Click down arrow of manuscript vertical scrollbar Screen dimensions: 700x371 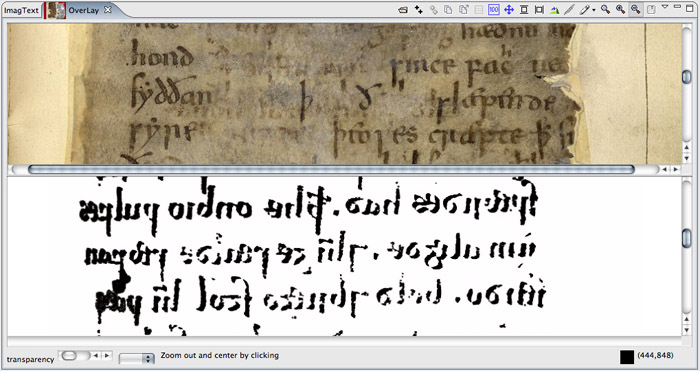click(x=687, y=158)
